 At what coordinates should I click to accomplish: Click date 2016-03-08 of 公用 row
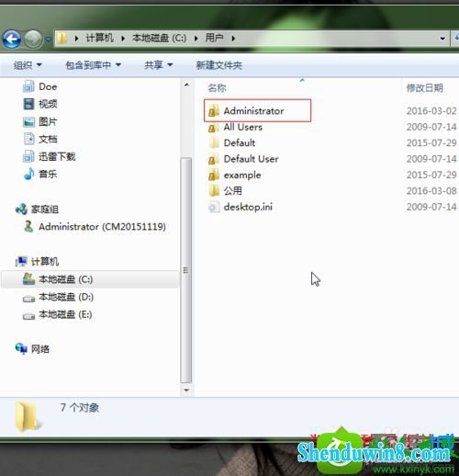pyautogui.click(x=431, y=191)
